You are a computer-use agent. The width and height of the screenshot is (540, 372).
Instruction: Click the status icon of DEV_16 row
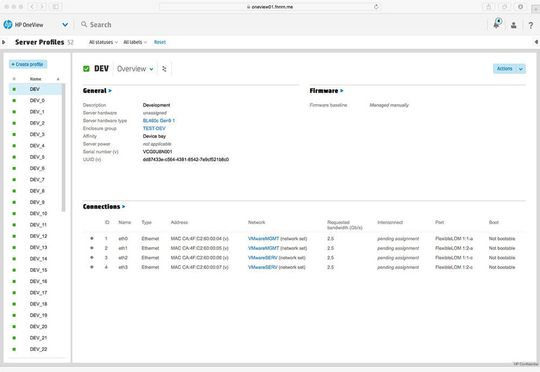click(14, 281)
